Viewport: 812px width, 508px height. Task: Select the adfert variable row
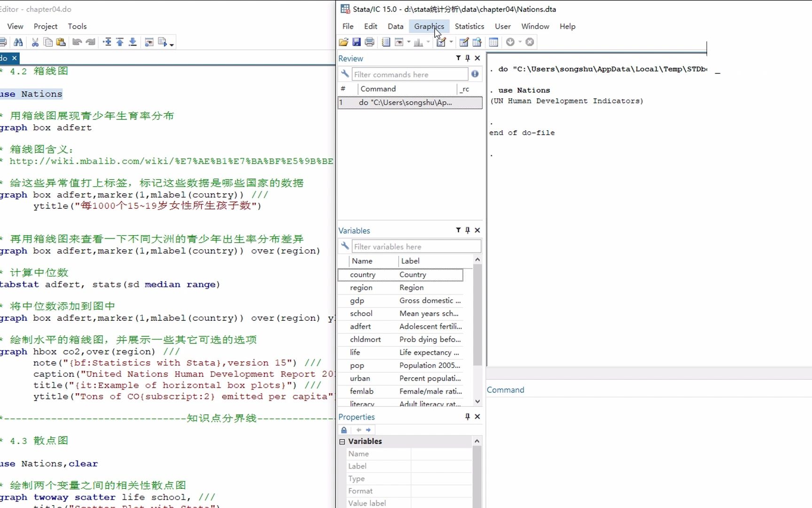coord(400,326)
